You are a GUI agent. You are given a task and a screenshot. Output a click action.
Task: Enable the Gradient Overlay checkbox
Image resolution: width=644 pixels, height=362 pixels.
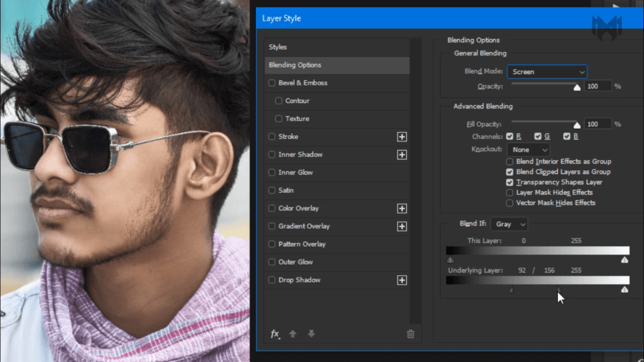pyautogui.click(x=272, y=226)
